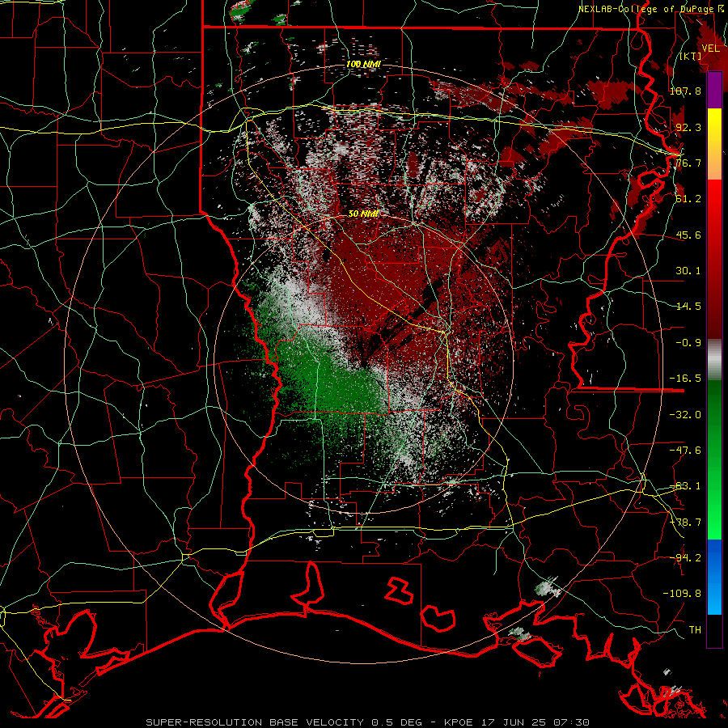Click the -16.5 velocity scale value
The width and height of the screenshot is (728, 728).
pos(685,379)
